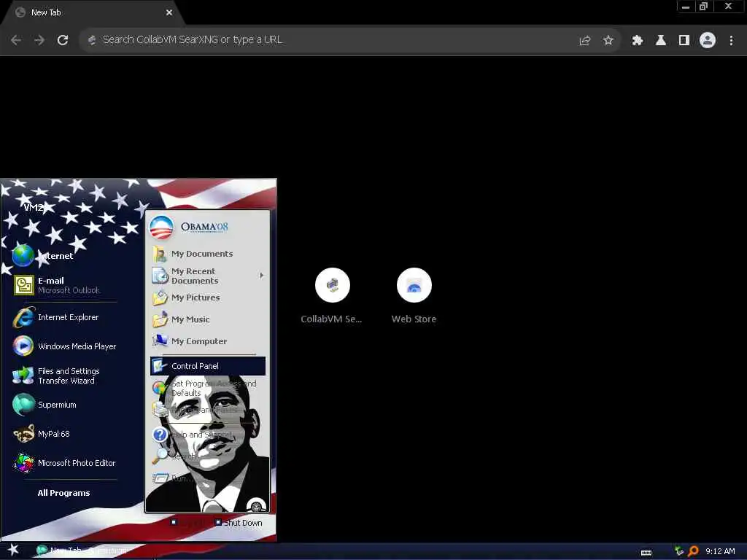Open the highlighted Control Panel entry
This screenshot has width=747, height=560.
(208, 366)
